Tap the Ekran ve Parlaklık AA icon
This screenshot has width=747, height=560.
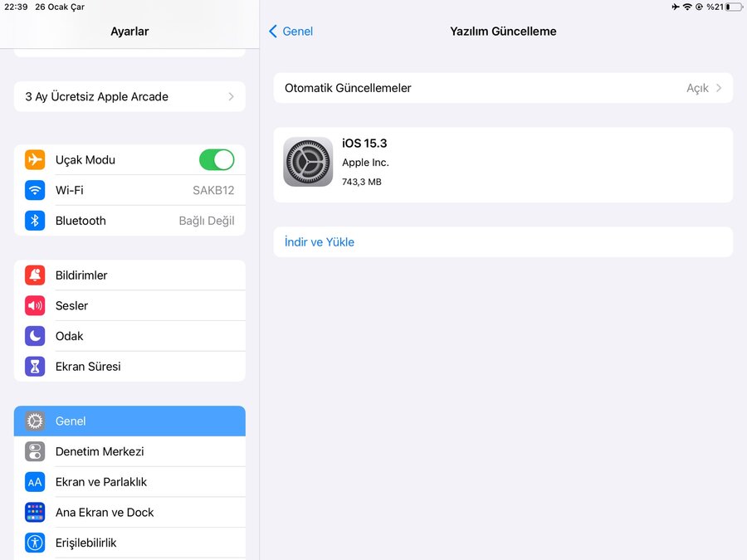pos(35,482)
